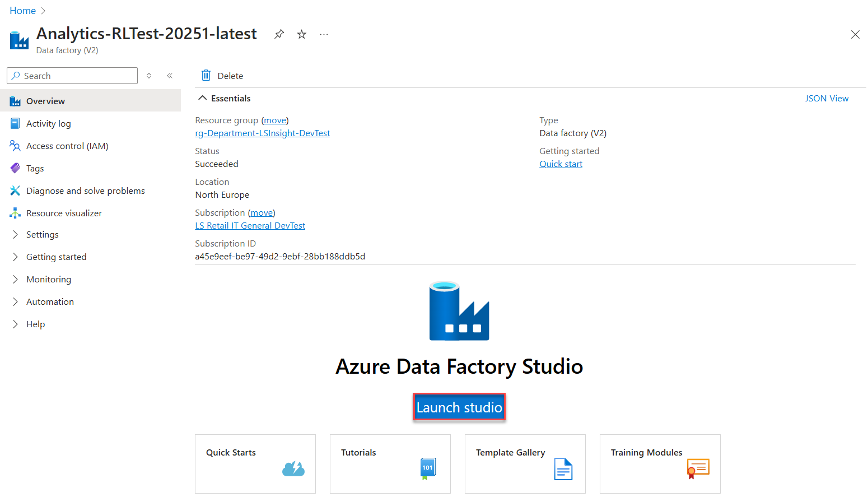Screen dimensions: 868x497
Task: Collapse the Essentials section
Action: [x=203, y=98]
